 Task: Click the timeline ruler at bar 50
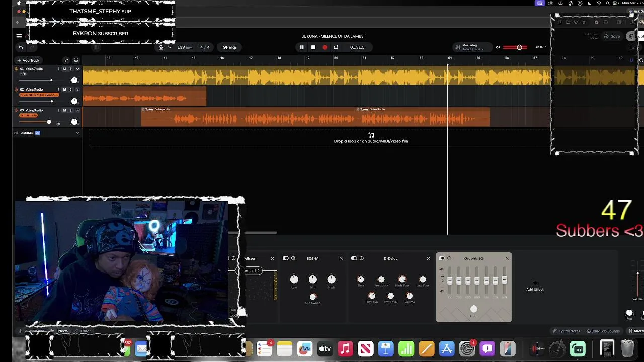[x=336, y=58]
